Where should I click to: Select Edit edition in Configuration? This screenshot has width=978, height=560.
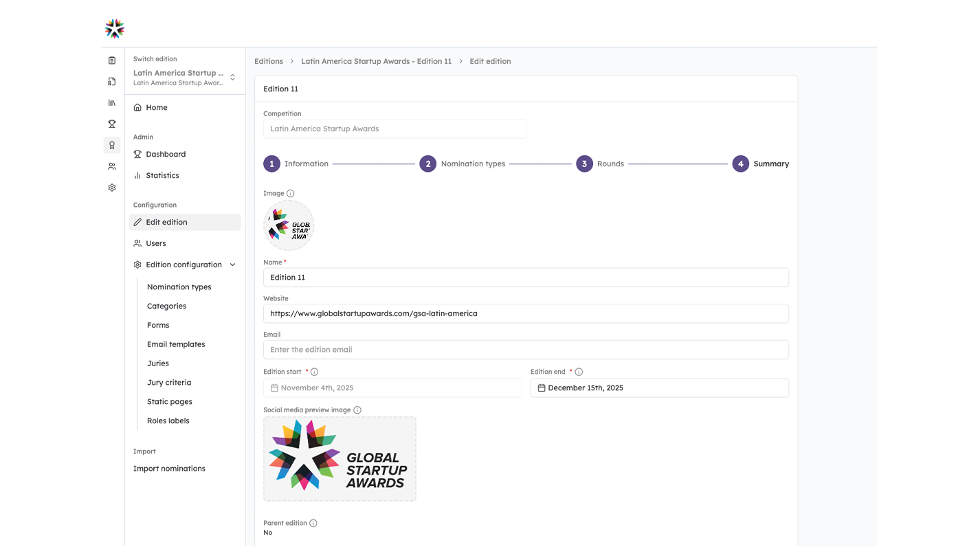pos(185,222)
